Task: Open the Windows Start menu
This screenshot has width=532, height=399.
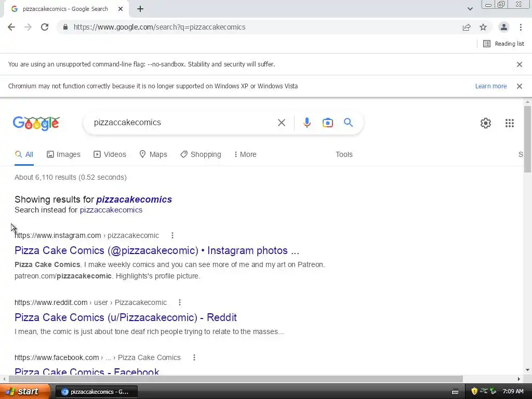Action: click(25, 392)
